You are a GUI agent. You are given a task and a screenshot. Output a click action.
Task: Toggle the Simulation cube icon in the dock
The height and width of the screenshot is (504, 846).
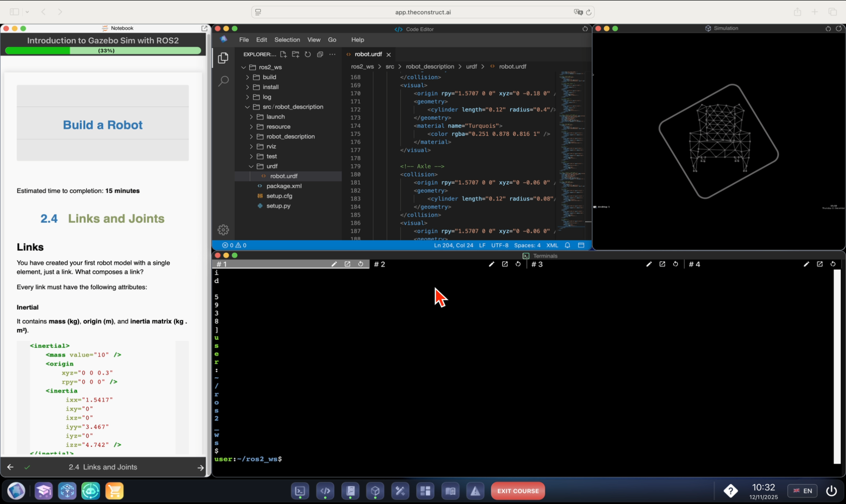375,491
